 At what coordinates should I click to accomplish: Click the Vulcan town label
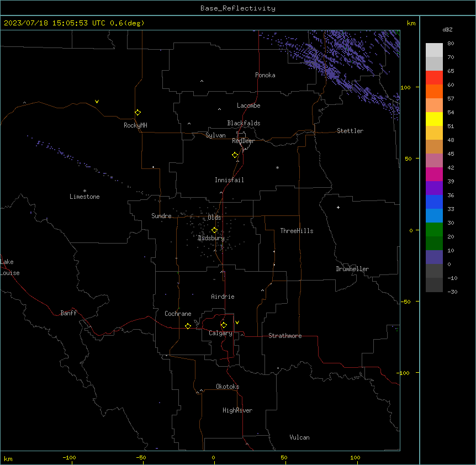coord(299,437)
